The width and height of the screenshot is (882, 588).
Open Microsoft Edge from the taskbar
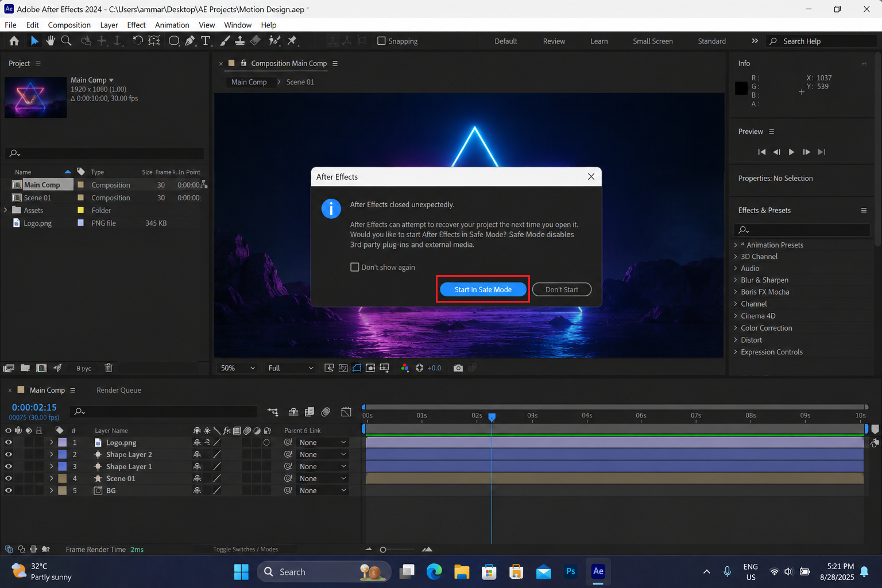pos(434,571)
